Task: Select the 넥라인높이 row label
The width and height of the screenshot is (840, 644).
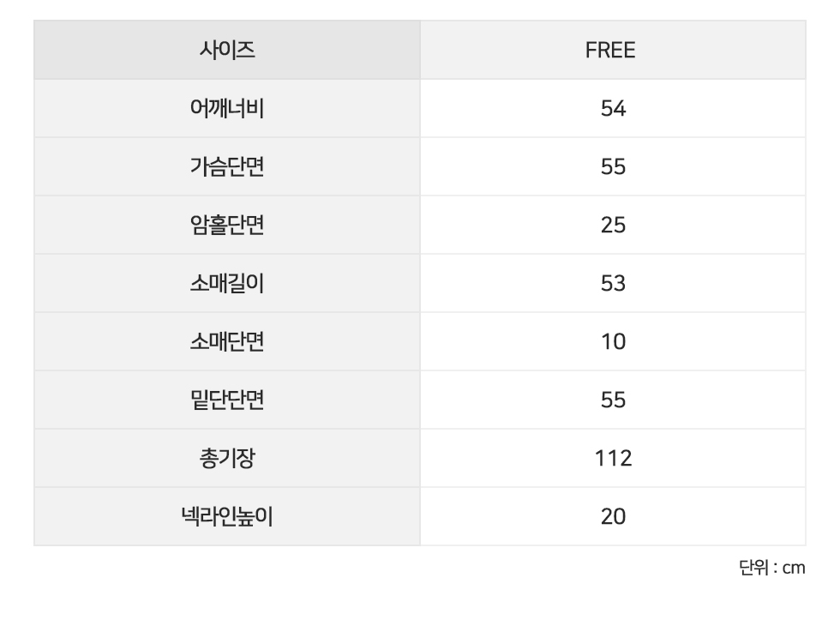Action: coord(226,517)
